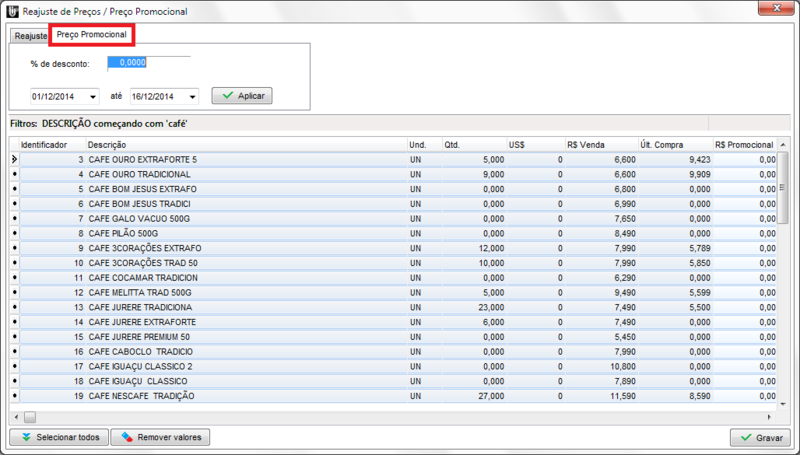This screenshot has height=455, width=800.
Task: Click the application icon in the title bar
Action: (x=12, y=11)
